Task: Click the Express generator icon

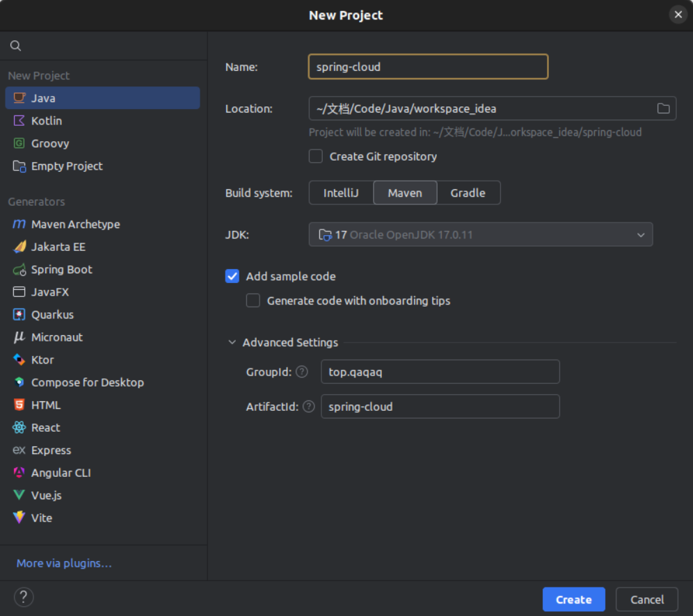Action: pos(19,450)
